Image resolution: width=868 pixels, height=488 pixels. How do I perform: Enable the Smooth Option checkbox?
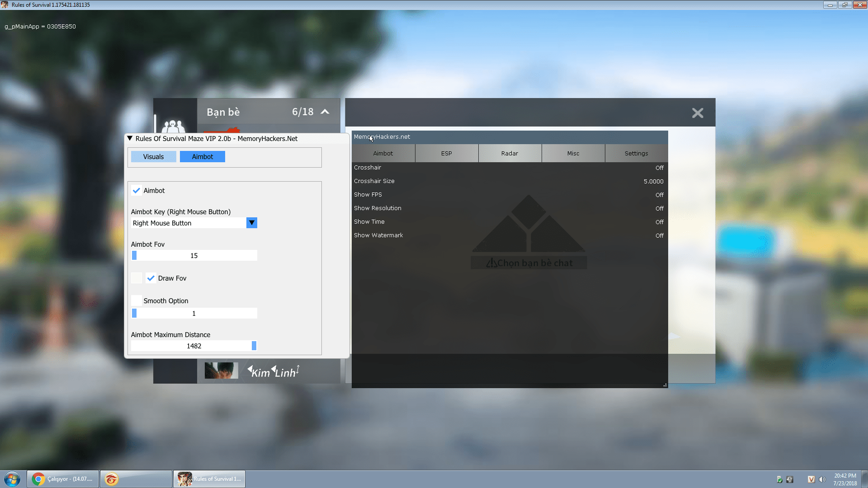tap(136, 300)
